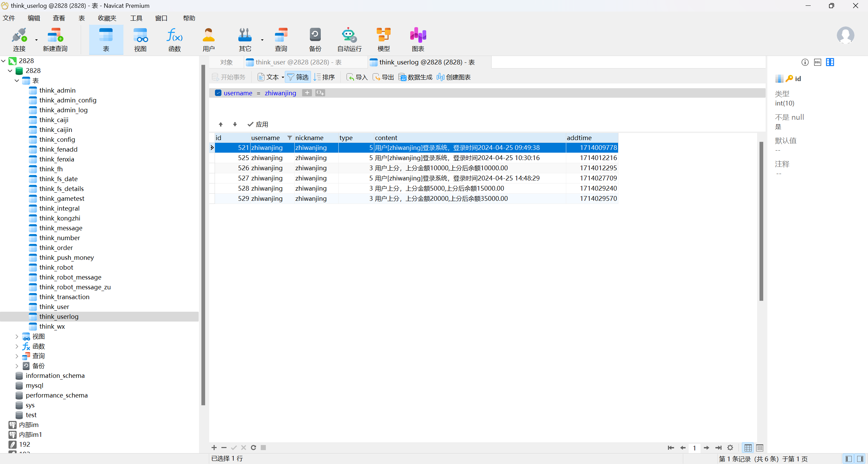Uncheck the username filter condition checkbox
This screenshot has height=464, width=868.
pos(218,93)
